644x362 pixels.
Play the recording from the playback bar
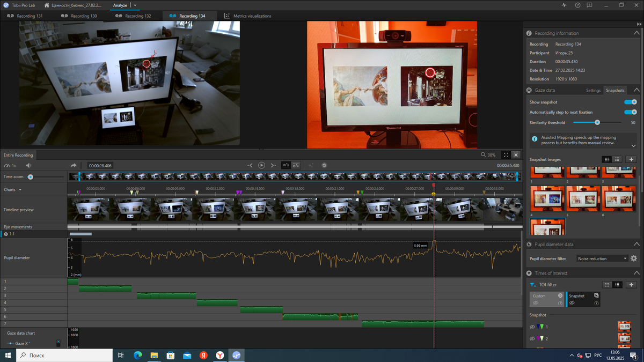coord(261,165)
